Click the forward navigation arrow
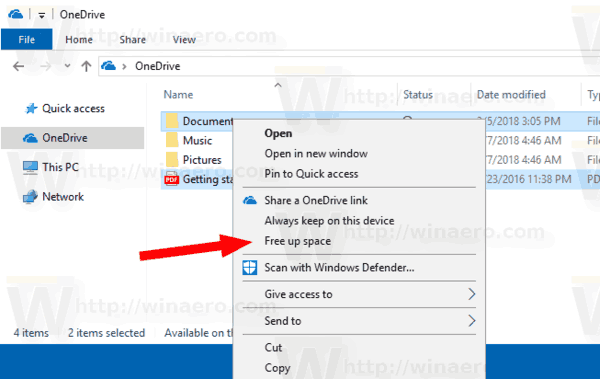The height and width of the screenshot is (379, 600). click(x=46, y=66)
